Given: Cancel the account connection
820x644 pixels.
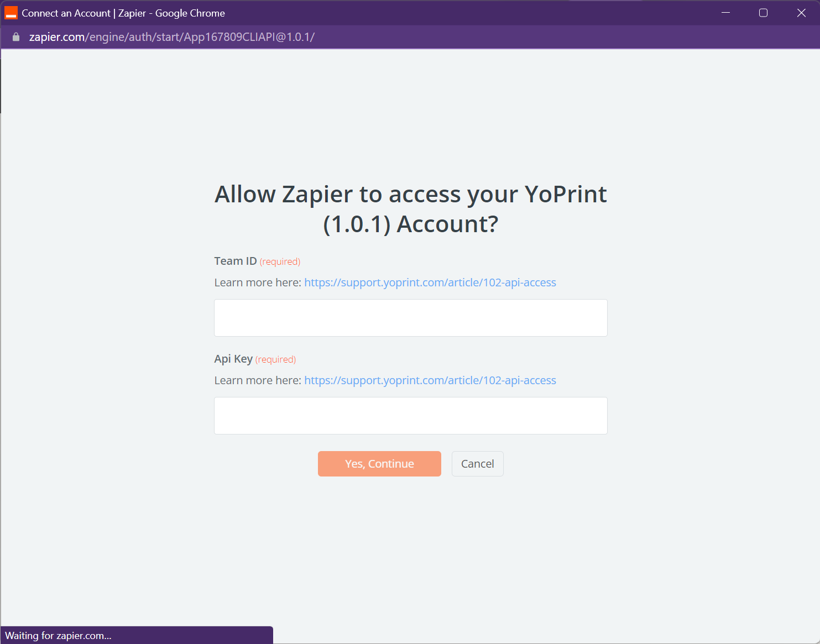Looking at the screenshot, I should click(x=478, y=464).
